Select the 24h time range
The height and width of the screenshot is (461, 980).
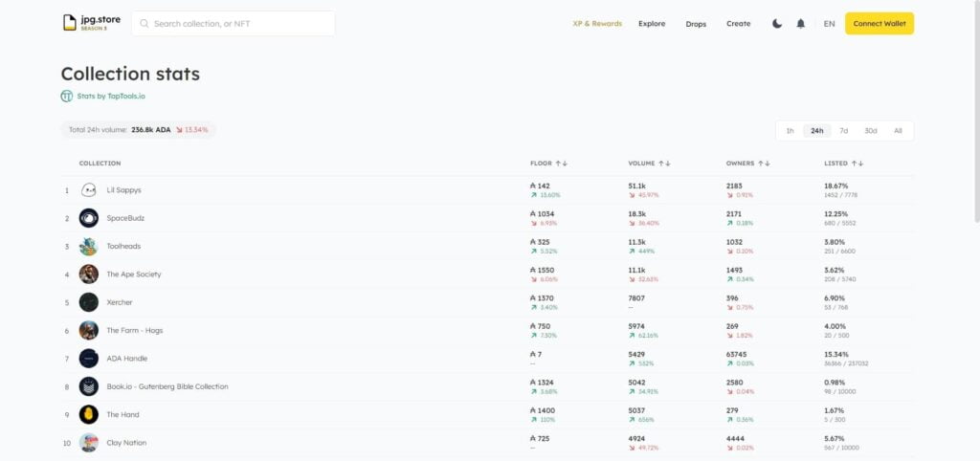(x=817, y=131)
